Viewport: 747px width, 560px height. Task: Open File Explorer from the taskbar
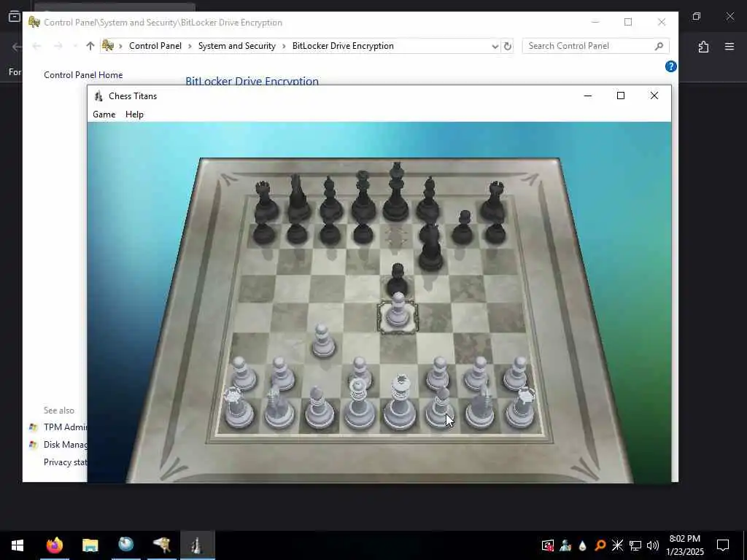point(90,545)
